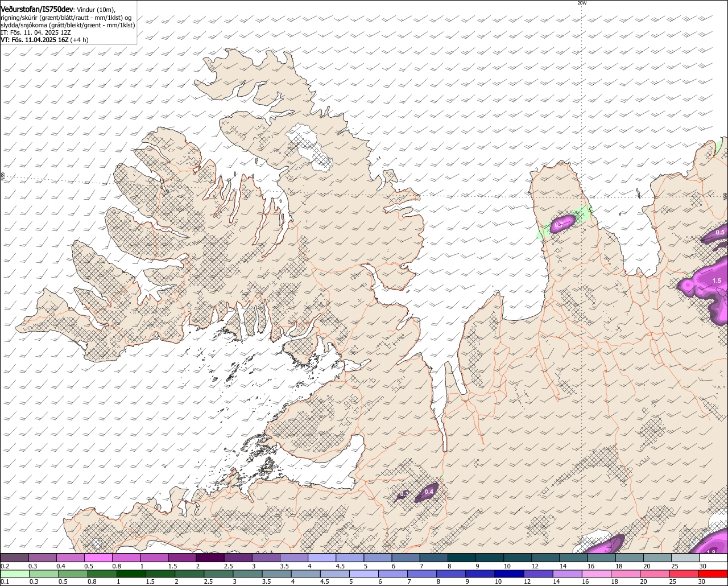
Task: Pick the upper legend swatch starting at 3.5
Action: click(293, 558)
